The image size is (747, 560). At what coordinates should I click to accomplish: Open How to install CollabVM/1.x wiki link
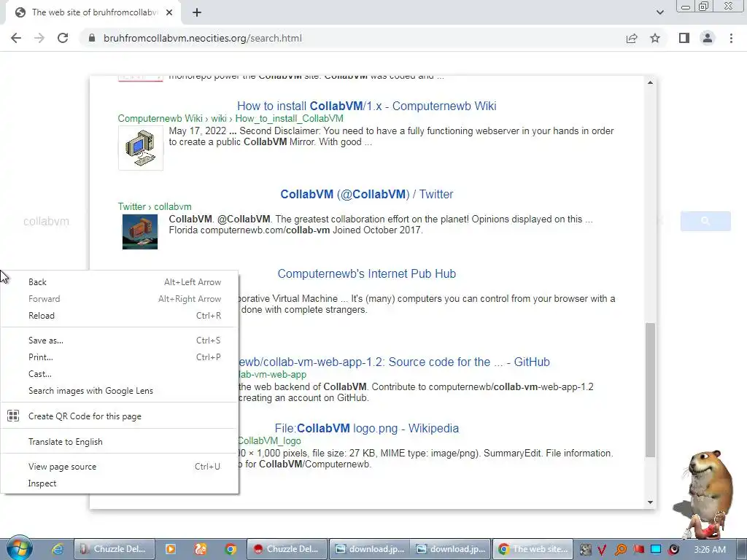pos(367,106)
